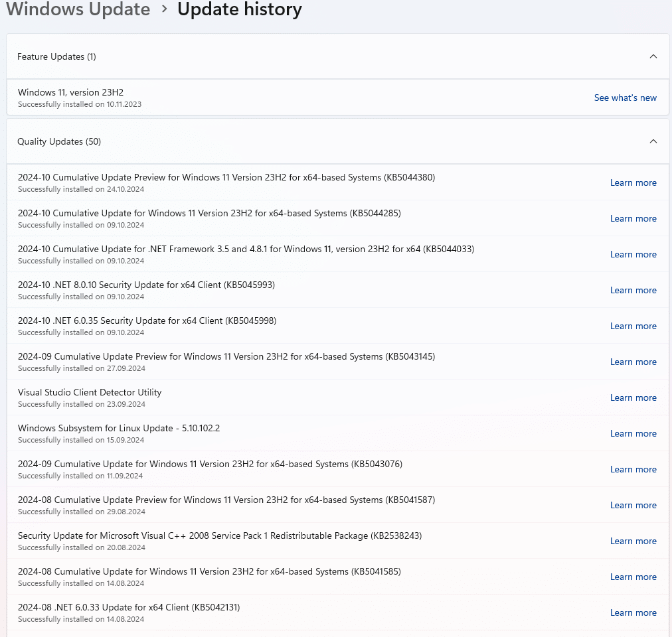Screen dimensions: 672x637
Task: Learn more about KB5044380 update
Action: [x=633, y=182]
